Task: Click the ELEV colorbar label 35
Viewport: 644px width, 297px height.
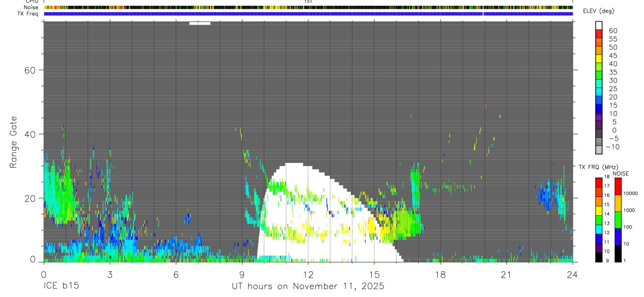Action: click(x=613, y=72)
